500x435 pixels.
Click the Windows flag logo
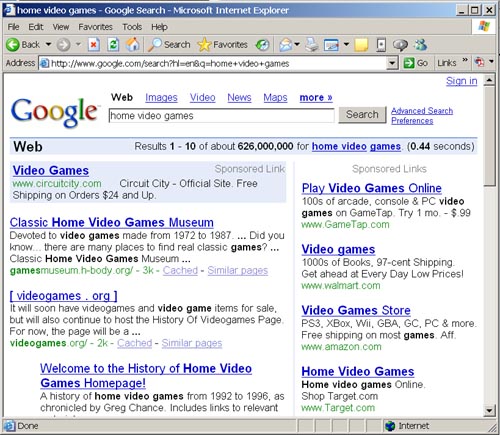tap(484, 26)
